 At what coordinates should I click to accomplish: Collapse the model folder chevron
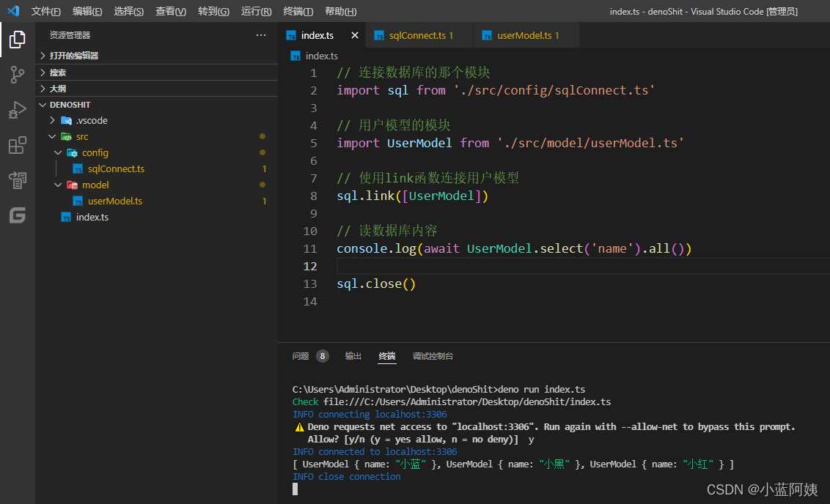coord(58,185)
